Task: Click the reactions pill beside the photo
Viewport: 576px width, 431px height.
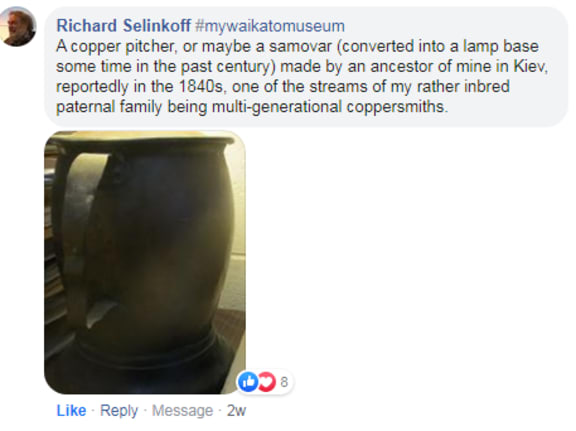Action: point(264,382)
